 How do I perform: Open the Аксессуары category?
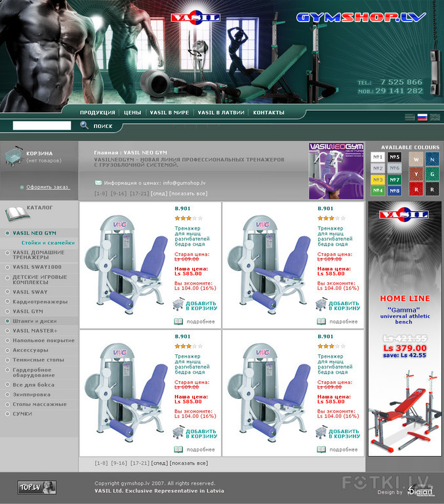coord(30,350)
